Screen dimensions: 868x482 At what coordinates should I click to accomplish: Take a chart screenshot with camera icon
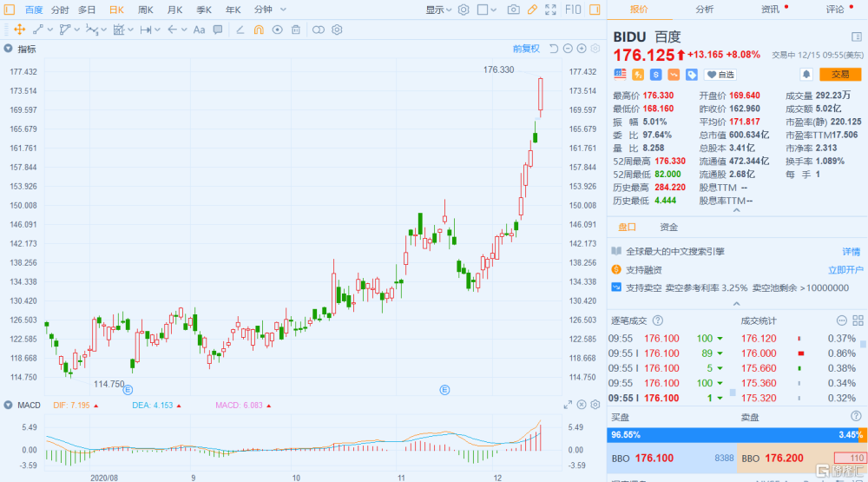tap(513, 10)
